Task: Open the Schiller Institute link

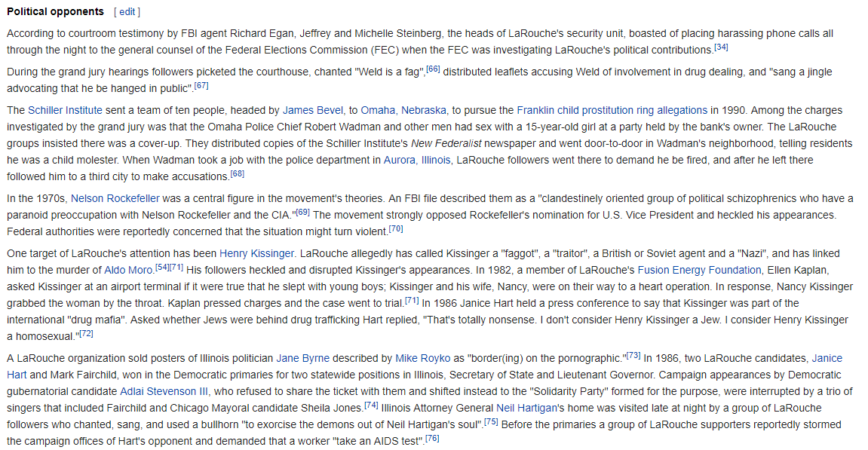Action: [x=65, y=110]
